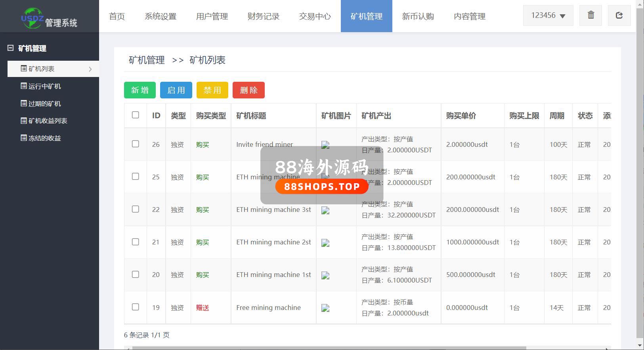Viewport: 644px width, 350px height.
Task: Click the logout arrow icon in header
Action: 619,15
